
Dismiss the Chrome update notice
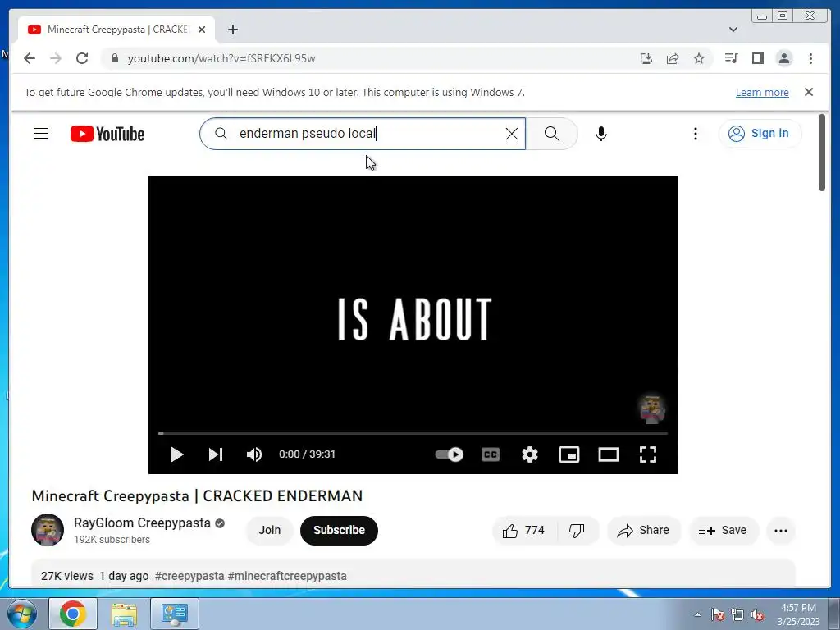click(x=809, y=92)
